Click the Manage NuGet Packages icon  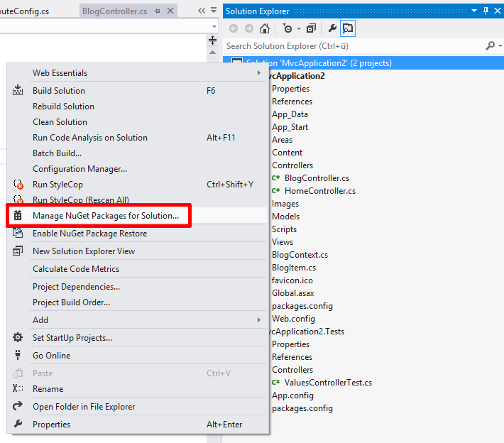pos(18,215)
